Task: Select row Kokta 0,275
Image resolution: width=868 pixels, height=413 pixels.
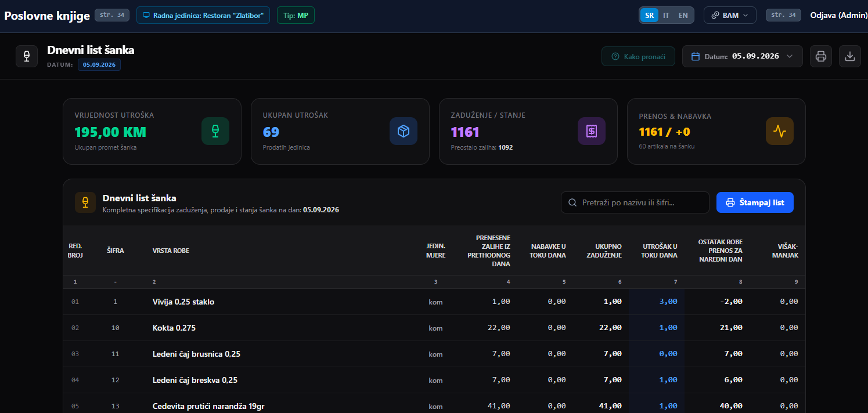Action: [x=434, y=328]
